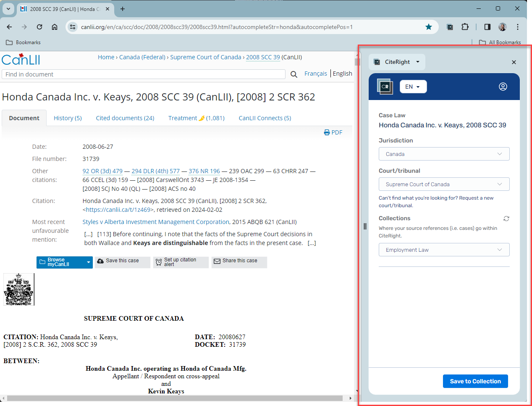Image resolution: width=532 pixels, height=406 pixels.
Task: Click the CiteRight extension icon in toolbar
Action: click(x=450, y=27)
